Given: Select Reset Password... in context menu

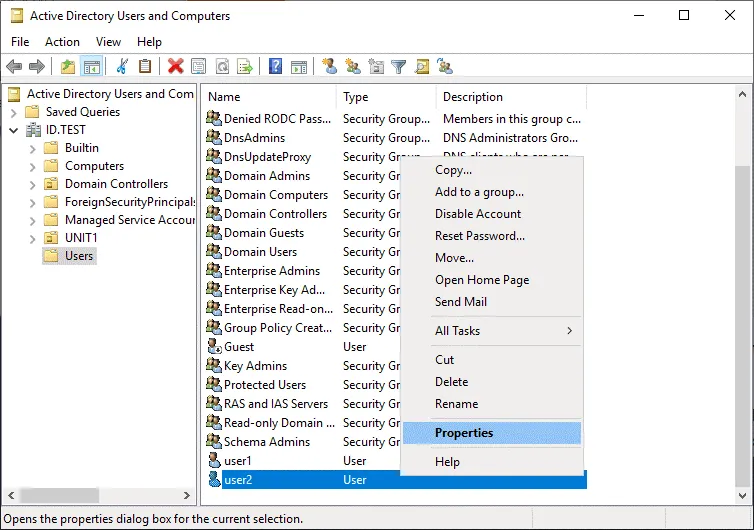Looking at the screenshot, I should click(x=479, y=236).
